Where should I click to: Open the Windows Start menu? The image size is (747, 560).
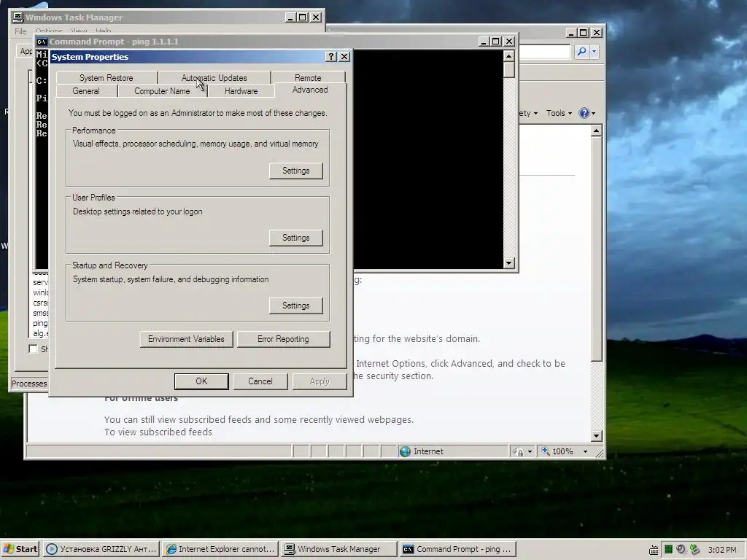20,548
